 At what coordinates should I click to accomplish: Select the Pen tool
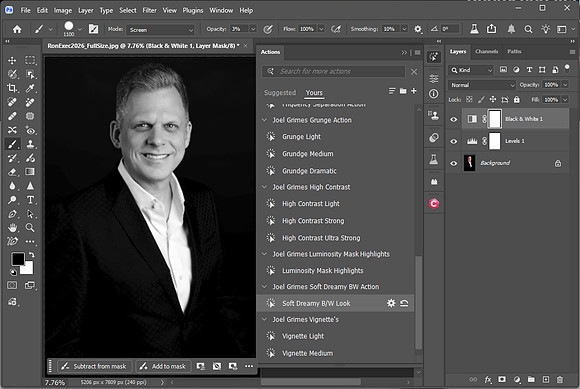tap(12, 214)
